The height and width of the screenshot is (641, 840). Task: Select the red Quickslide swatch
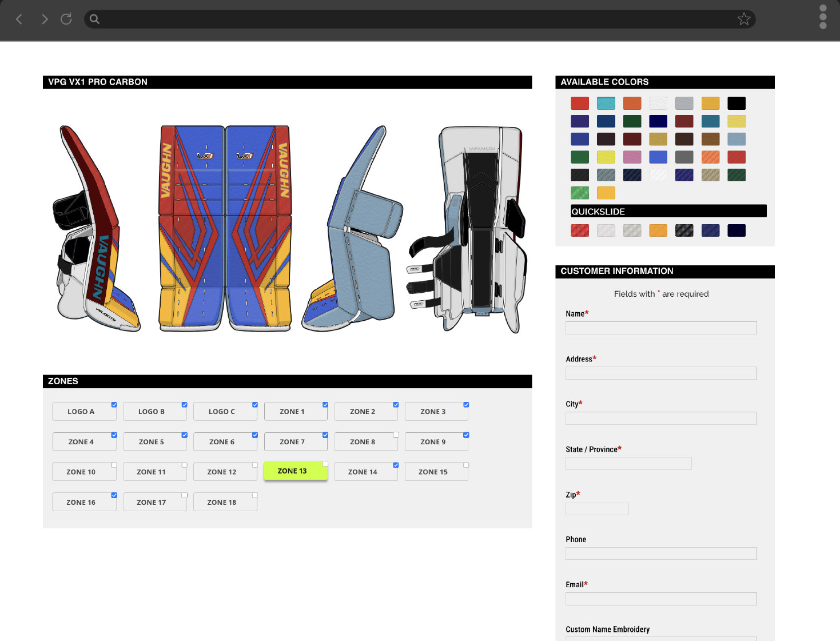580,230
